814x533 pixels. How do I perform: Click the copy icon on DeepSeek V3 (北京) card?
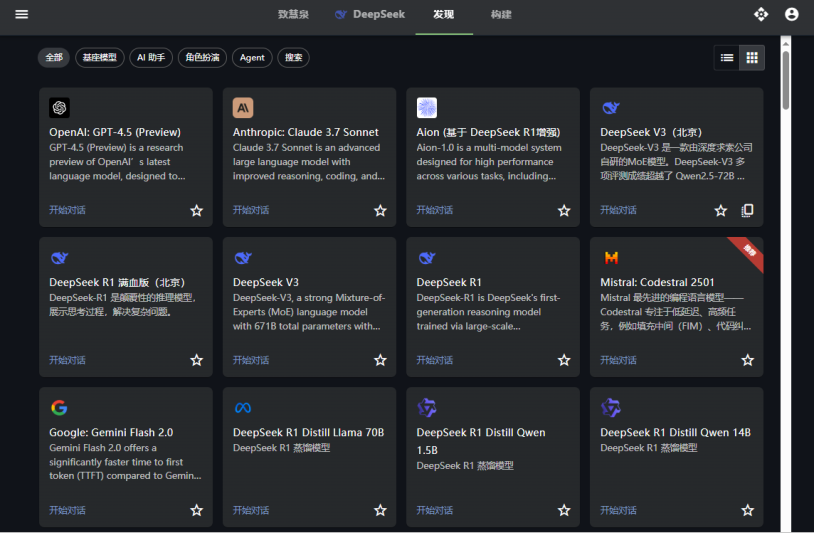[747, 211]
